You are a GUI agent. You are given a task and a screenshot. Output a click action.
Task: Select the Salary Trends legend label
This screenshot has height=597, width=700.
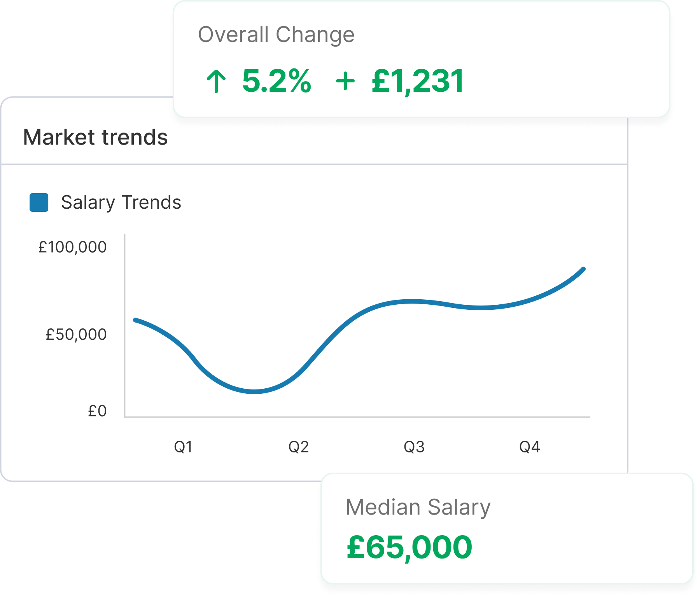point(121,202)
